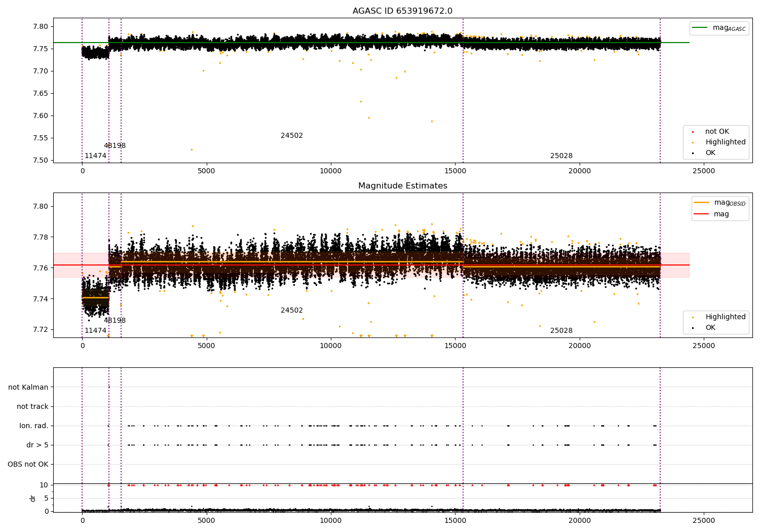Click the 'not Kalman' axis label
The image size is (760, 532).
[28, 388]
